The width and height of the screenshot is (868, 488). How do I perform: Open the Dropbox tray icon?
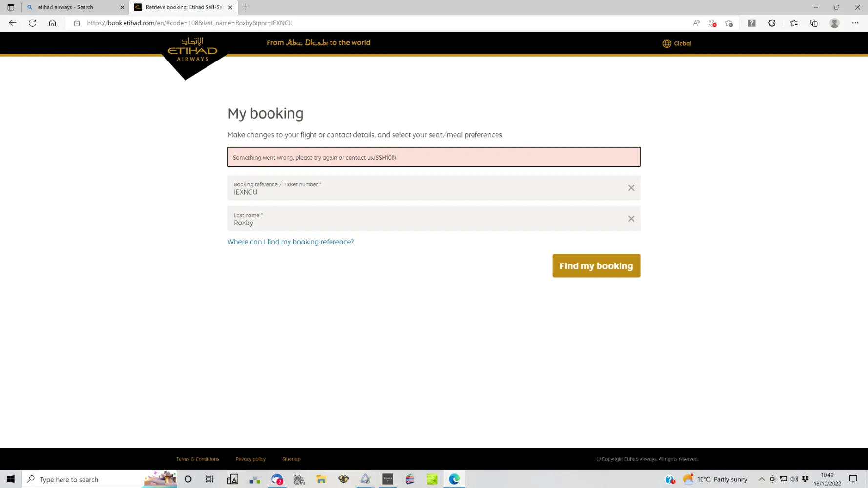tap(805, 479)
